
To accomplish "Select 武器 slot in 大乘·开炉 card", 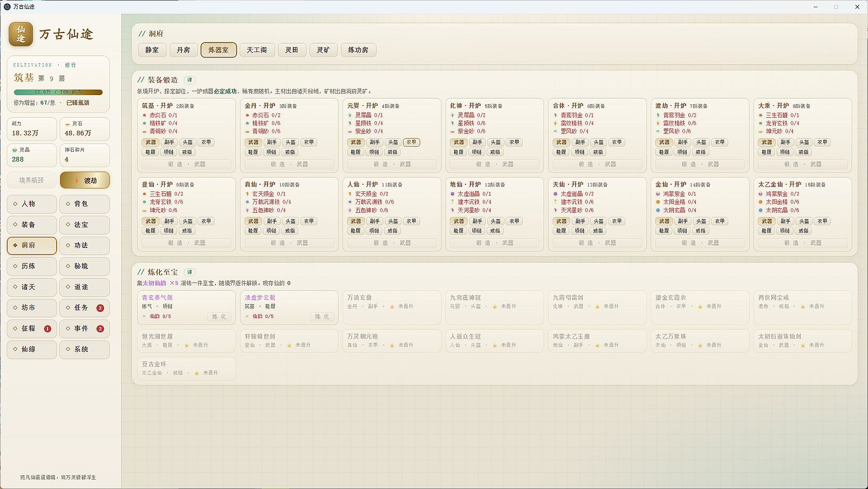I will tap(767, 142).
